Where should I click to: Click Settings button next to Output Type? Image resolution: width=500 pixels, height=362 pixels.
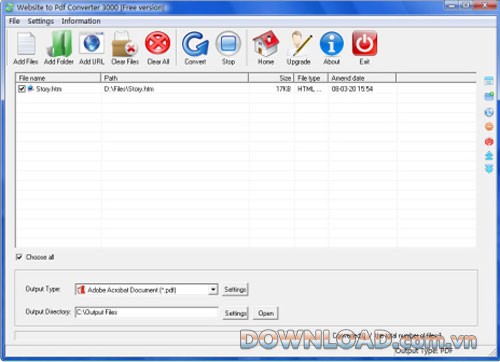[x=235, y=289]
